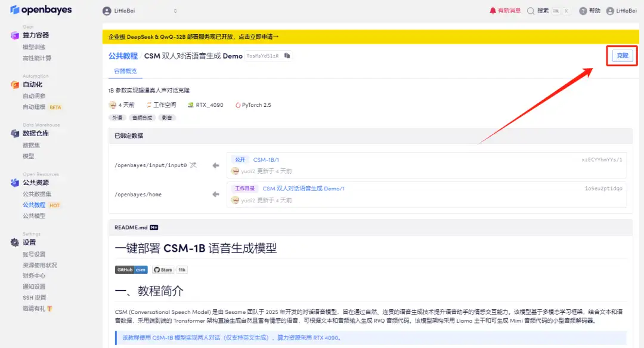The image size is (644, 348).
Task: Switch to the 容器概览 tab
Action: (125, 71)
